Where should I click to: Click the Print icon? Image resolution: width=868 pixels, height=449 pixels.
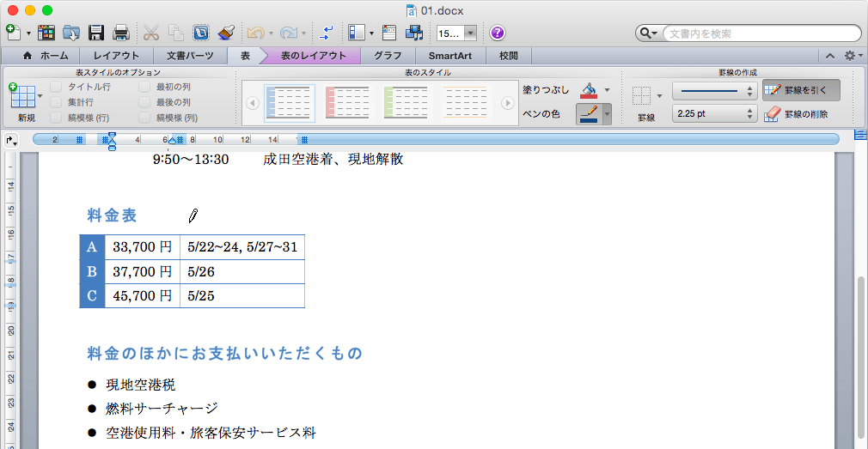point(121,33)
